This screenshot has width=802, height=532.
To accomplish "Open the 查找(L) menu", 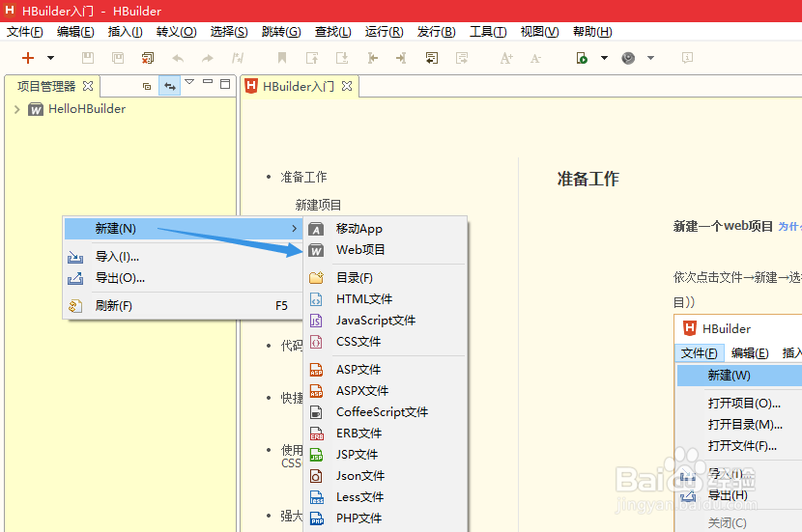I will coord(333,32).
